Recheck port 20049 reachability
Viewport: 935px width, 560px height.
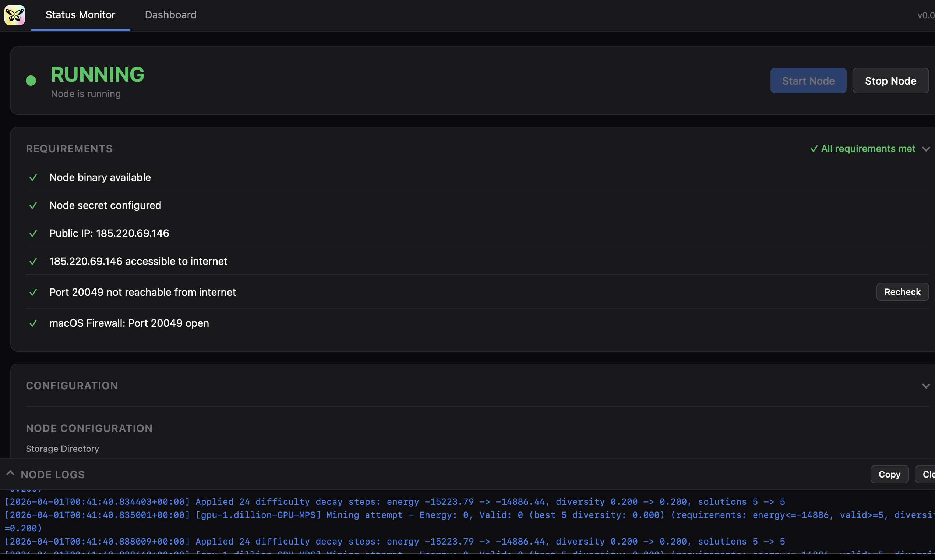[x=902, y=292]
